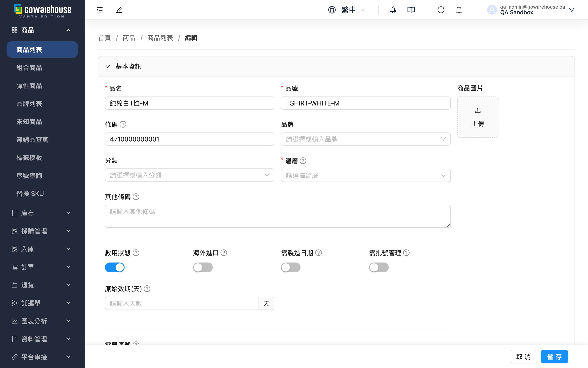Click the pencil edit icon in top bar
This screenshot has width=588, height=368.
pyautogui.click(x=119, y=10)
